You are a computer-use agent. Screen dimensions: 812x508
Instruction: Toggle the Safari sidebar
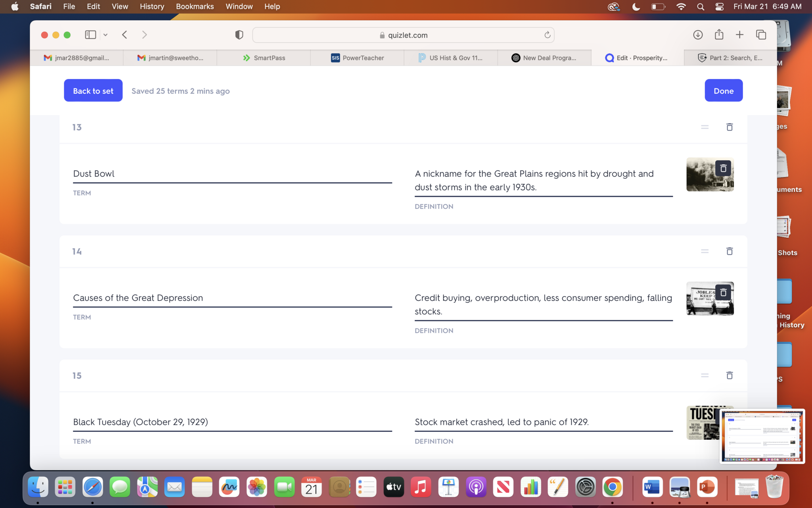[90, 35]
